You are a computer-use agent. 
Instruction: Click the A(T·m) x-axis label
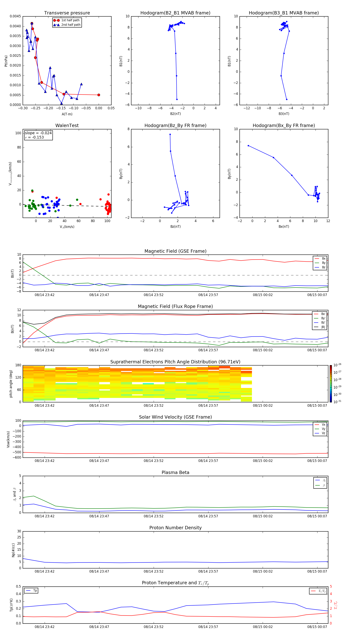pos(67,114)
